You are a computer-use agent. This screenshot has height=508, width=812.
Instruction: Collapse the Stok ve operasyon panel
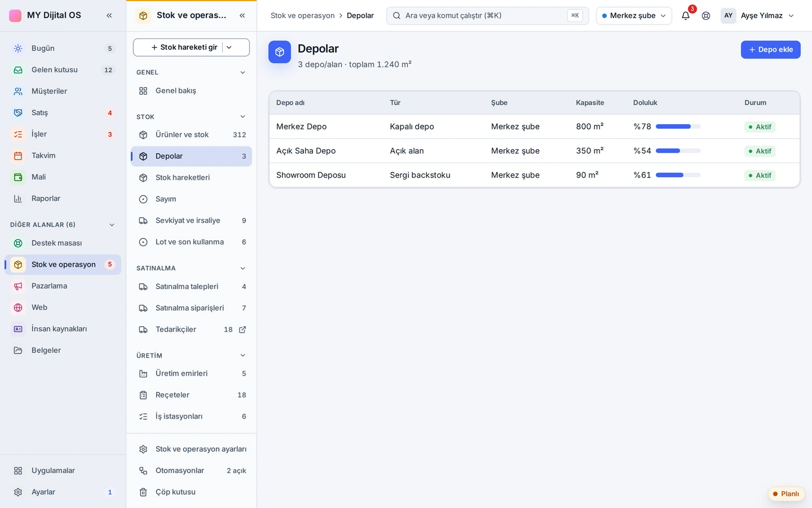pyautogui.click(x=242, y=16)
